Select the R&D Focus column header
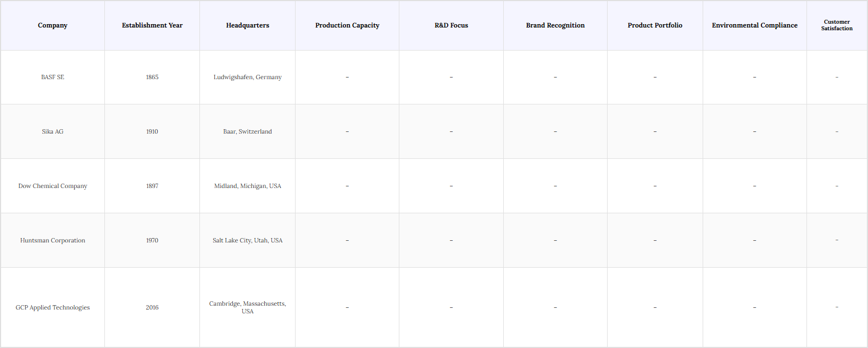Image resolution: width=868 pixels, height=348 pixels. click(451, 25)
